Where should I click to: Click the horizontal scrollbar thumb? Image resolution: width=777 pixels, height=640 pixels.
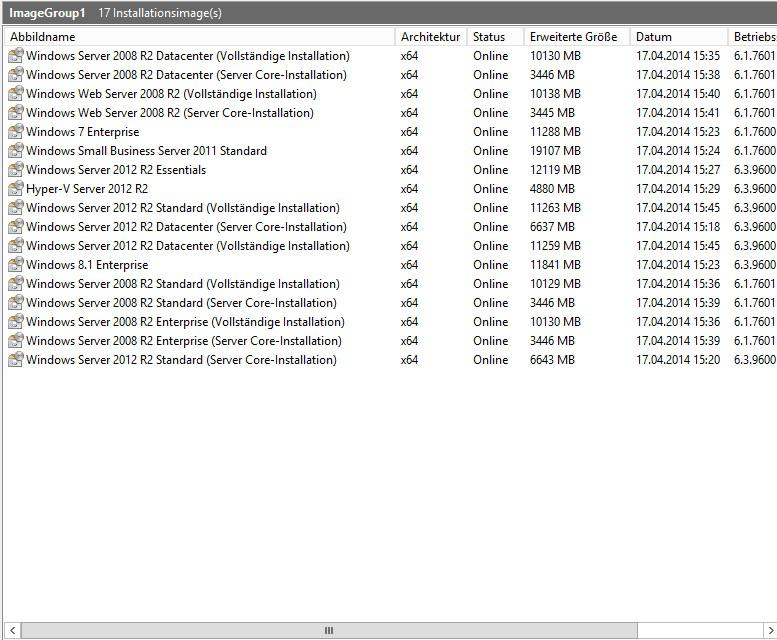pyautogui.click(x=329, y=631)
